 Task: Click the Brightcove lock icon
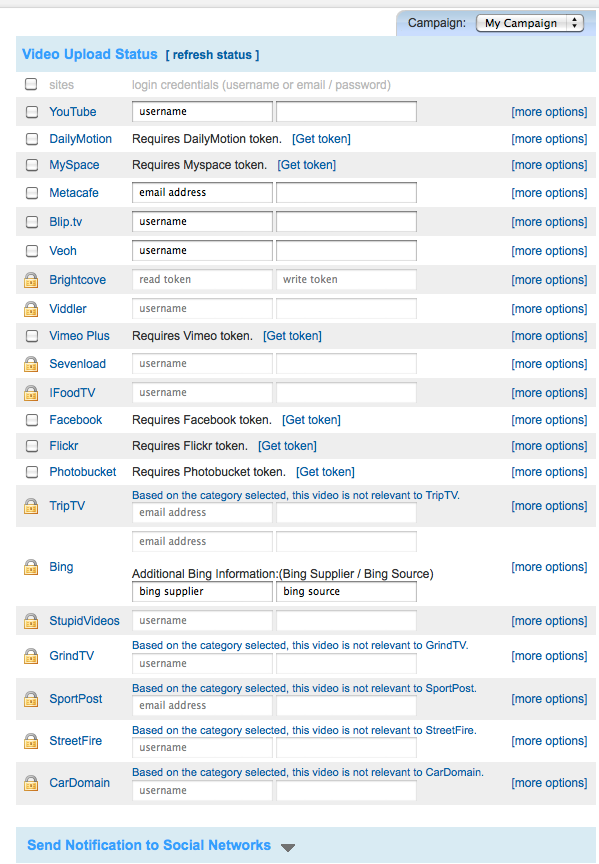pos(31,280)
